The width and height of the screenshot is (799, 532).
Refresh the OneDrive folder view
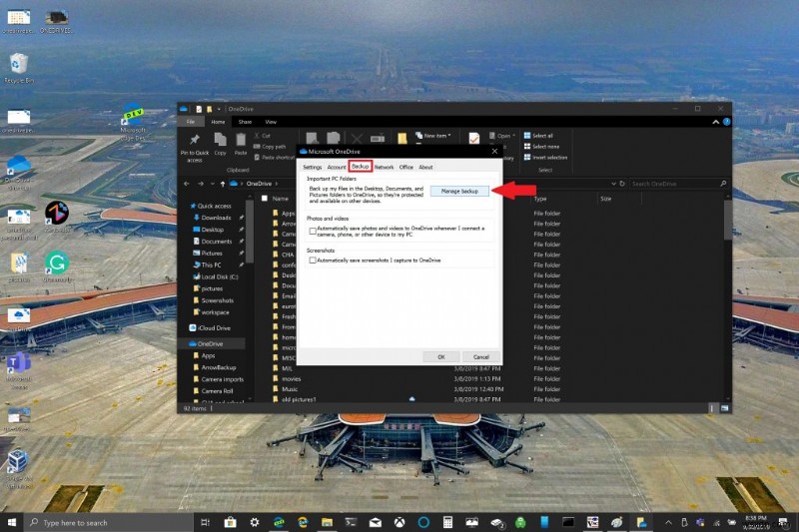click(x=621, y=184)
